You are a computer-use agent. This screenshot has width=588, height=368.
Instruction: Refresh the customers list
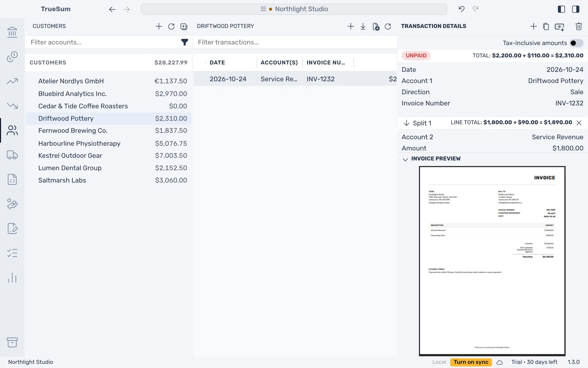click(x=171, y=26)
